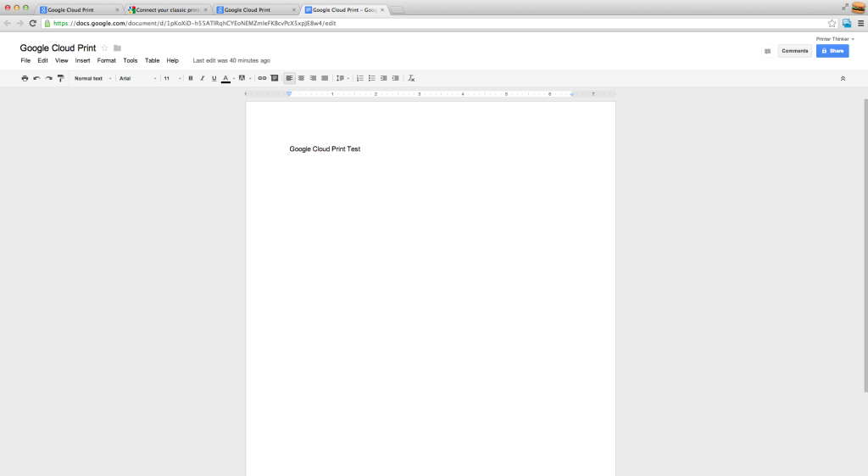This screenshot has width=868, height=476.
Task: Click the Chrome address bar URL
Action: coord(254,23)
